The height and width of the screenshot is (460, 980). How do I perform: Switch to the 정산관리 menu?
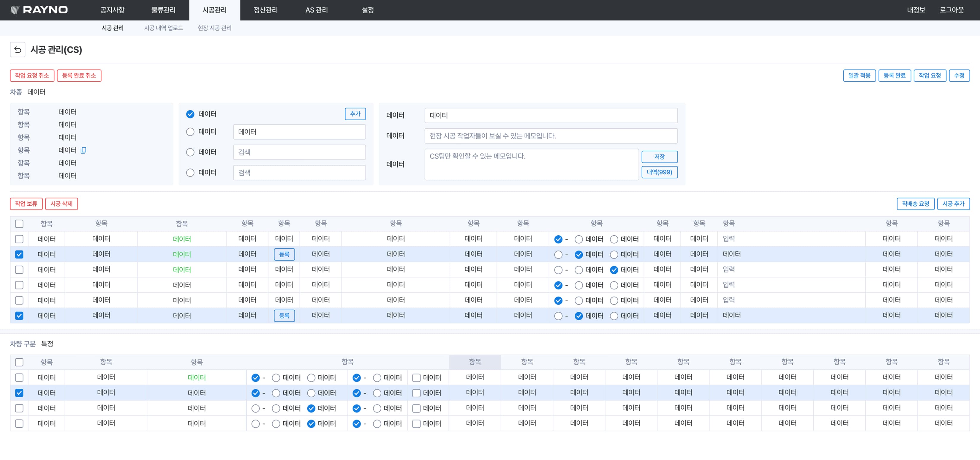(265, 10)
